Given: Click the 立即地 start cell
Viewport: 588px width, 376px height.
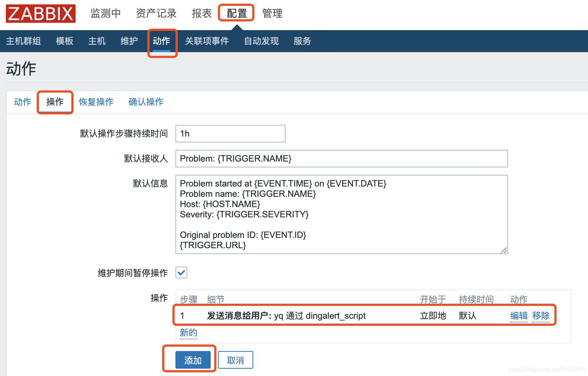Looking at the screenshot, I should (x=433, y=316).
